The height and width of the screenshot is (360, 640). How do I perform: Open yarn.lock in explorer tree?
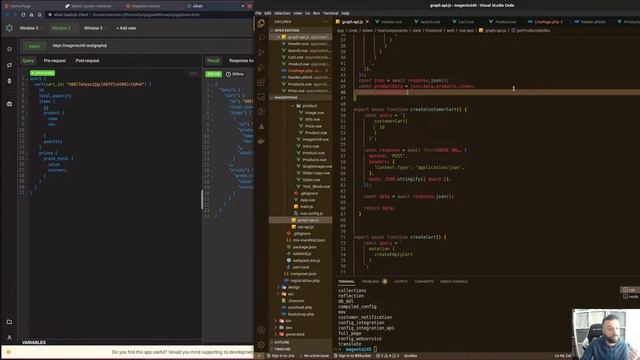(x=301, y=267)
